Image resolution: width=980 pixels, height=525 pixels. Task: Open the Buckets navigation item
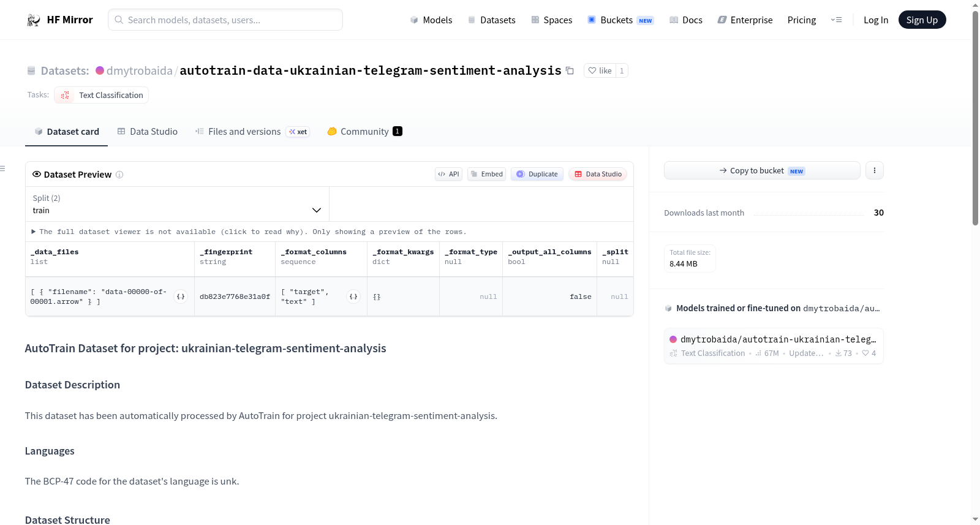pos(620,20)
